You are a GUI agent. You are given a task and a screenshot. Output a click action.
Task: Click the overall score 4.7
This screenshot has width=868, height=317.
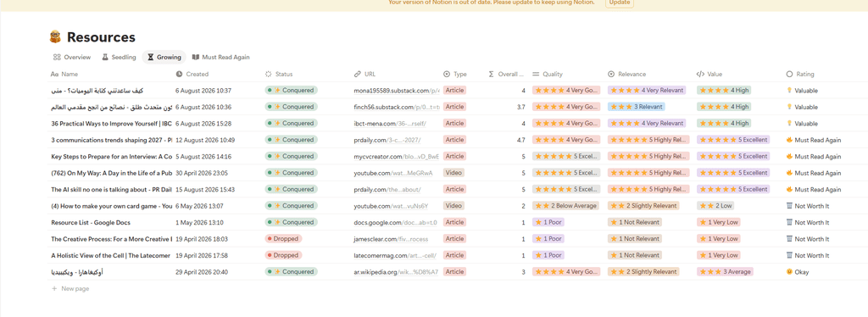[520, 140]
